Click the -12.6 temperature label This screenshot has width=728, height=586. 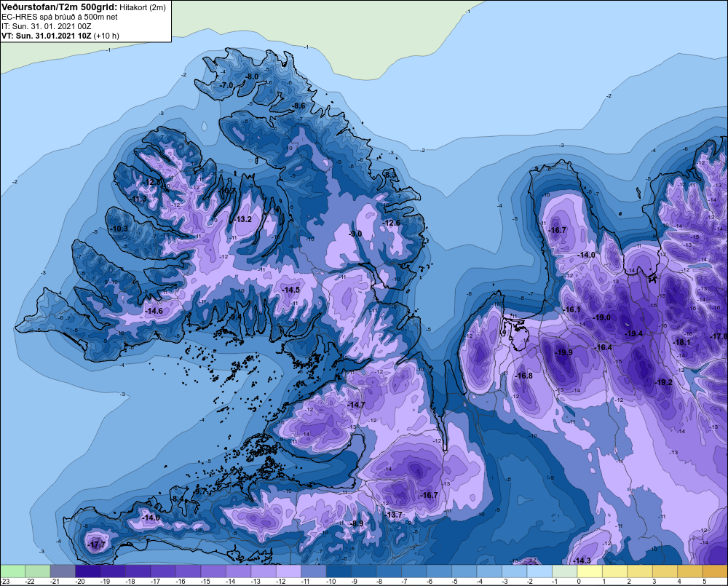click(x=392, y=223)
